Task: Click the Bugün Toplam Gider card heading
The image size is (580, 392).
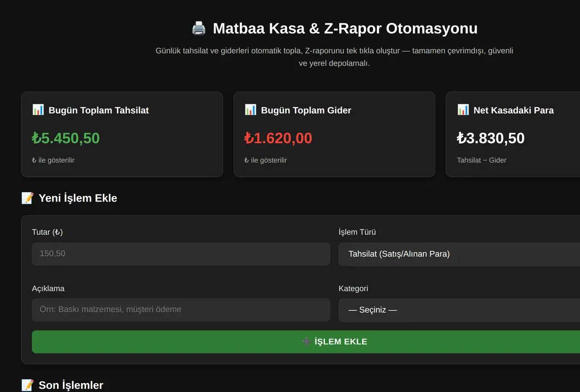Action: pyautogui.click(x=306, y=110)
